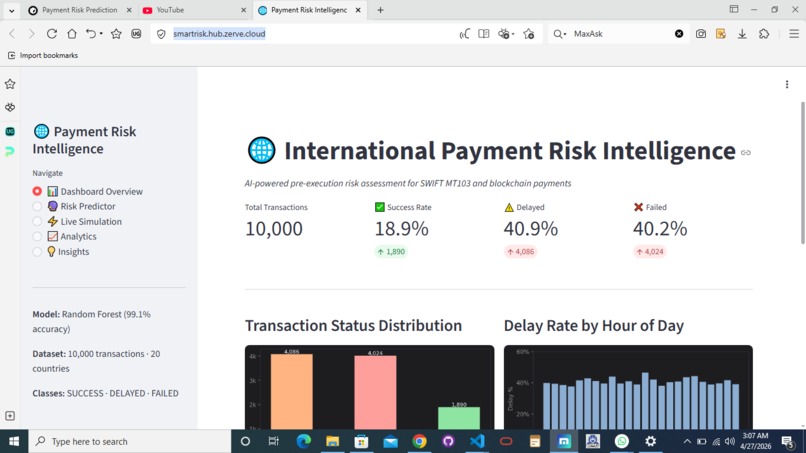Screen dimensions: 806x453
Task: Clear the MaxAsk search text
Action: tap(679, 34)
